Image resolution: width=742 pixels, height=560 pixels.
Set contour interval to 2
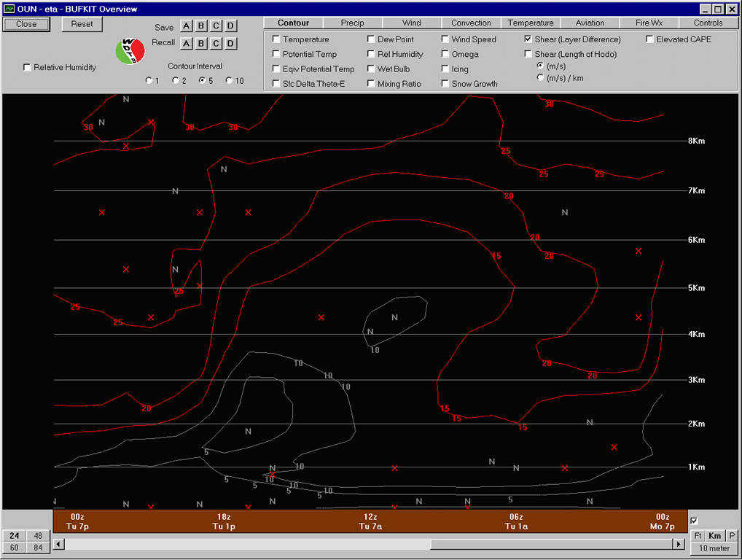176,80
